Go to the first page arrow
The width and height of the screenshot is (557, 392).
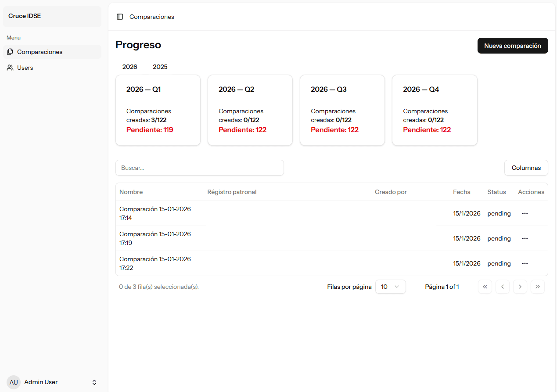pyautogui.click(x=485, y=287)
